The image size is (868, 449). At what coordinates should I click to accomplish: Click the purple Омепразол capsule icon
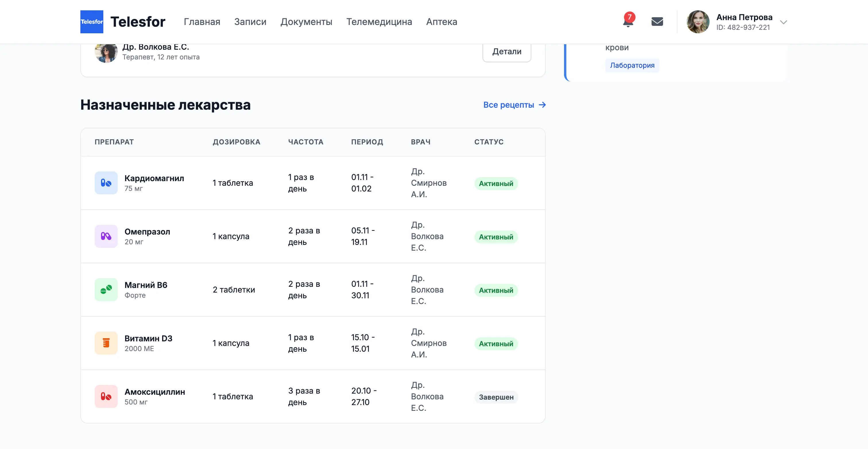coord(106,236)
